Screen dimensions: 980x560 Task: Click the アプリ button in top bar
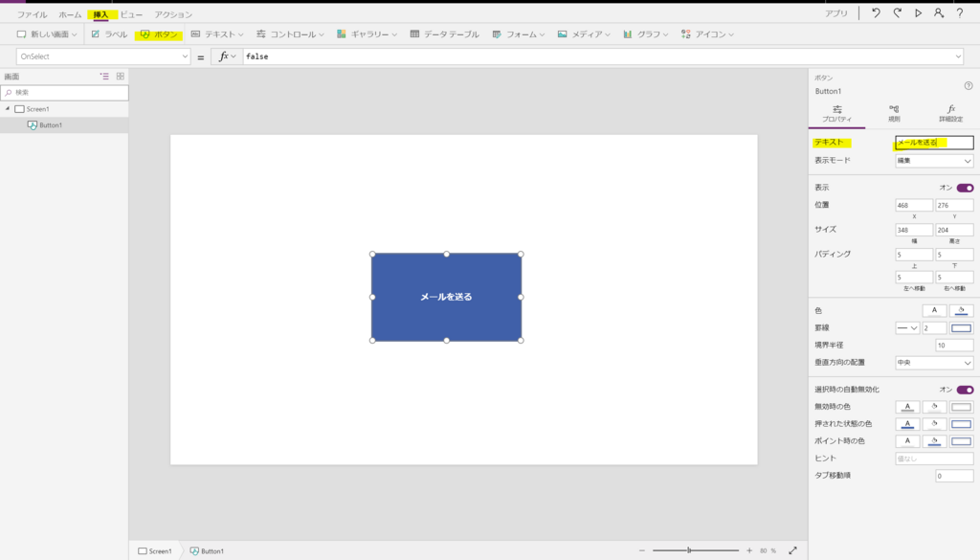click(x=835, y=13)
